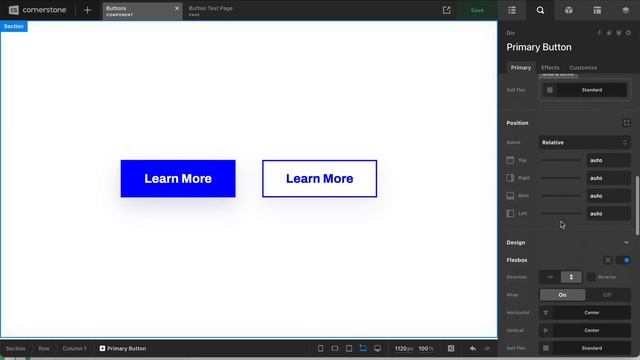Switch to the Primary inspector tab

(x=521, y=67)
